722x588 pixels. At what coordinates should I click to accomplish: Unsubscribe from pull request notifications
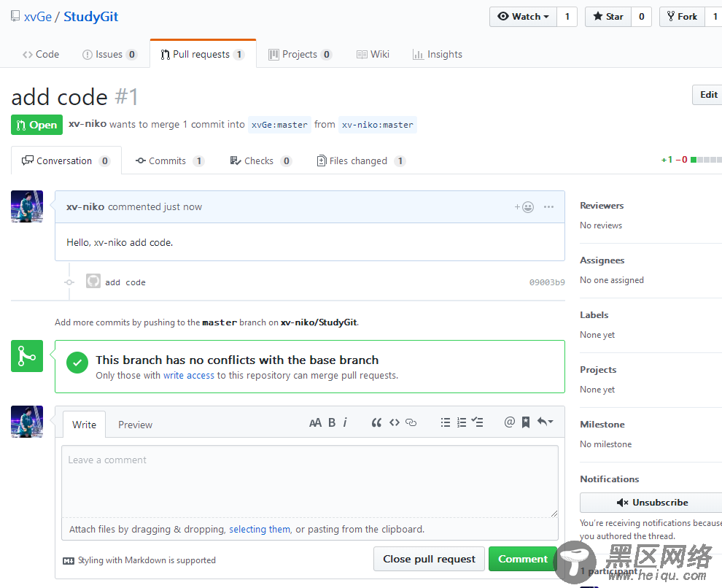(651, 503)
